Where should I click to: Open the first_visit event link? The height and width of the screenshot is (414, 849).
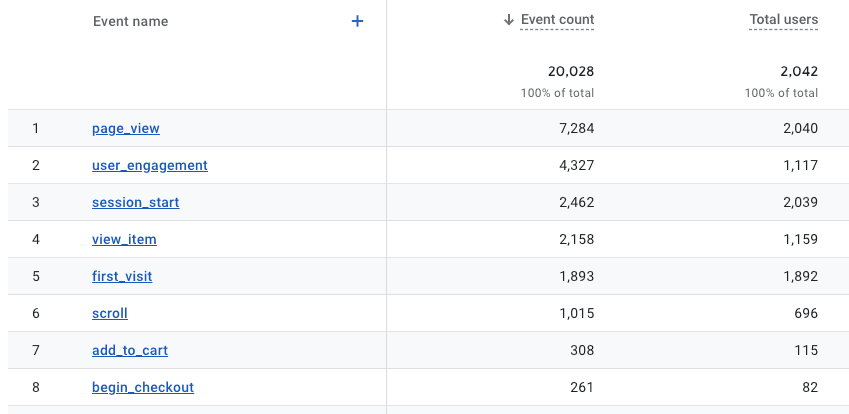pyautogui.click(x=122, y=276)
